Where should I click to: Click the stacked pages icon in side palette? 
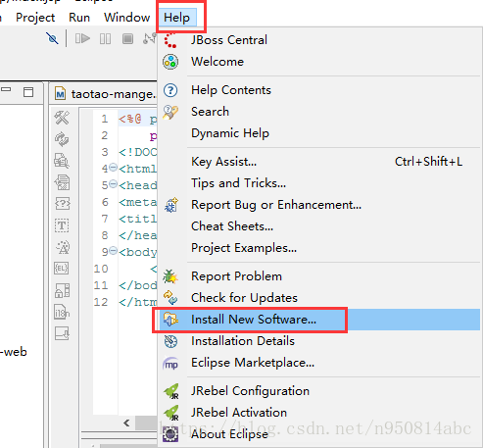coord(62,182)
